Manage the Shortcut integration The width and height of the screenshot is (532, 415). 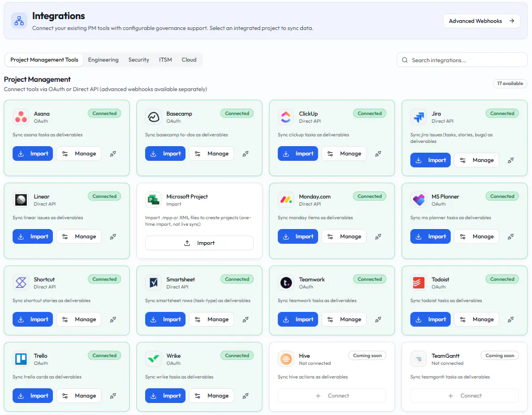(x=79, y=319)
